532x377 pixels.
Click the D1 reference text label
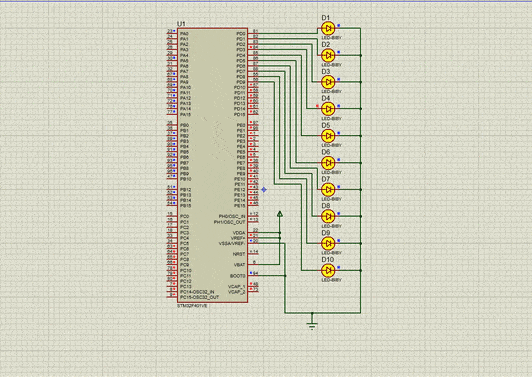pos(325,18)
